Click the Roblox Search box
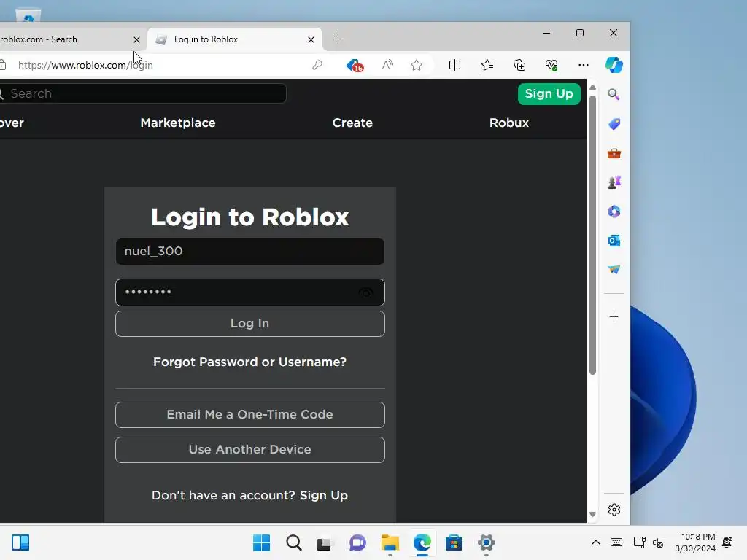Image resolution: width=747 pixels, height=560 pixels. point(142,94)
